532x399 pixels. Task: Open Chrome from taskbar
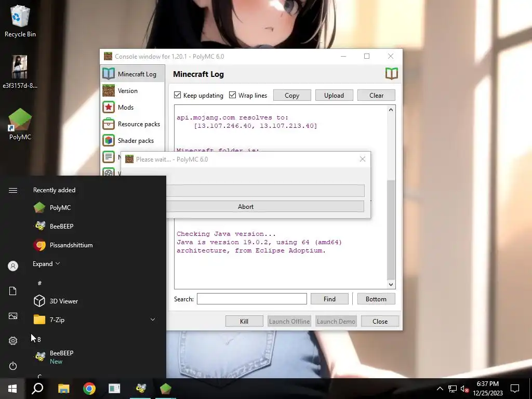pos(89,389)
